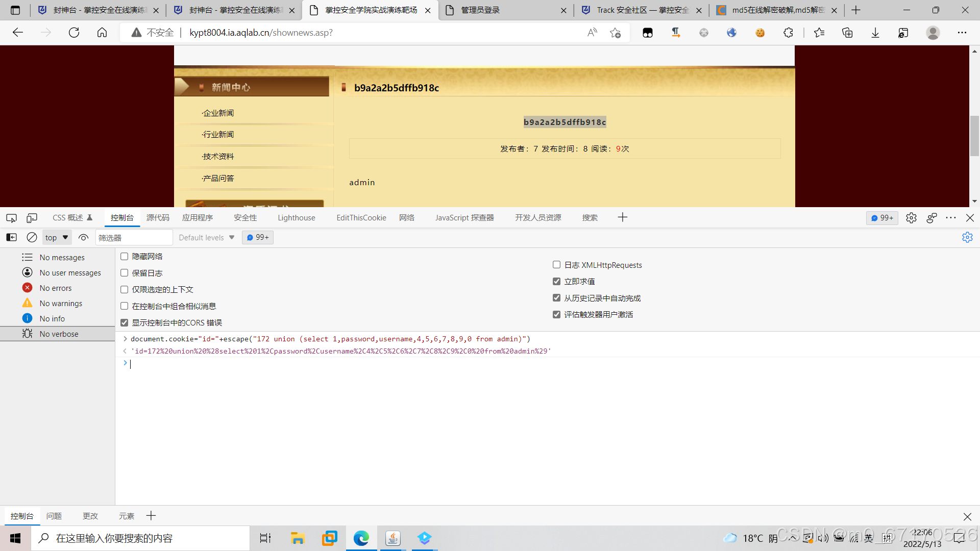Open the top context dropdown
Image resolution: width=980 pixels, height=551 pixels.
tap(56, 237)
